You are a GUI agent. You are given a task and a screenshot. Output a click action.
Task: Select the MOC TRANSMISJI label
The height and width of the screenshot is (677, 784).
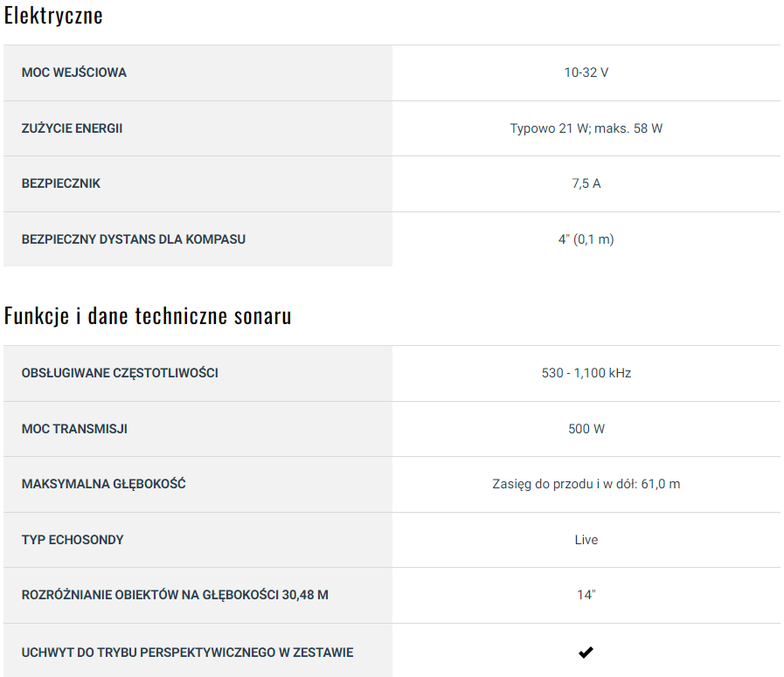point(74,429)
